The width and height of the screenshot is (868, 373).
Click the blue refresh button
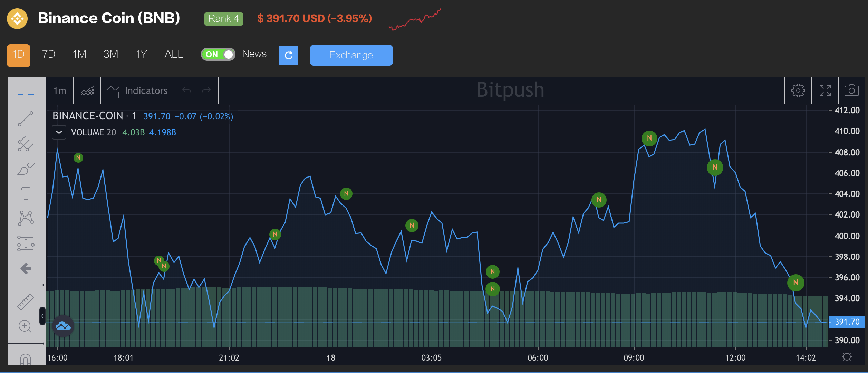pyautogui.click(x=288, y=55)
